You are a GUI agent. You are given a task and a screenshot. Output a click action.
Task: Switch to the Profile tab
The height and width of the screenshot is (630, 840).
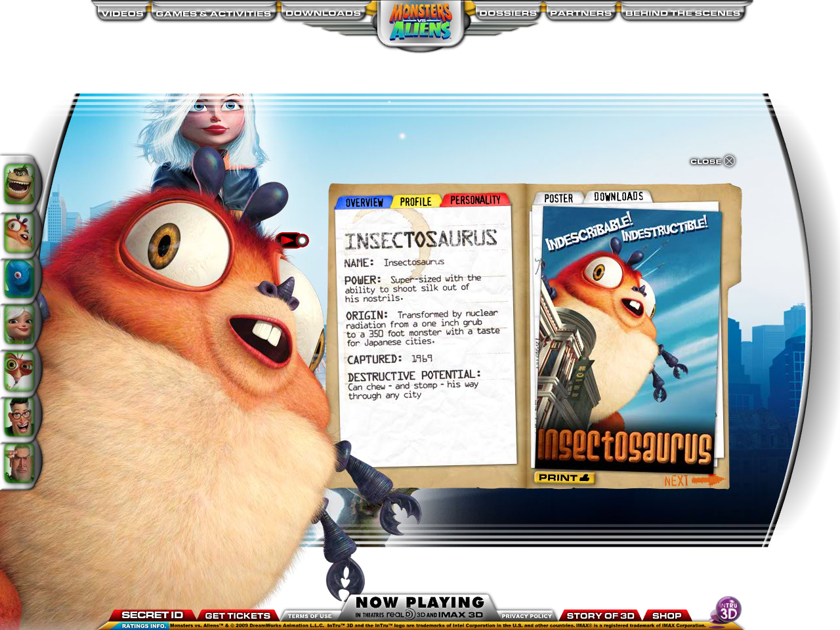pyautogui.click(x=416, y=201)
